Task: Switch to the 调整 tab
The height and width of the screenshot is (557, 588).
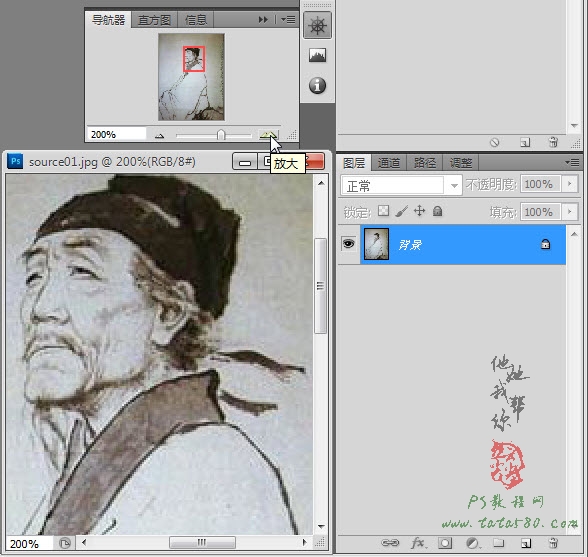Action: click(460, 163)
